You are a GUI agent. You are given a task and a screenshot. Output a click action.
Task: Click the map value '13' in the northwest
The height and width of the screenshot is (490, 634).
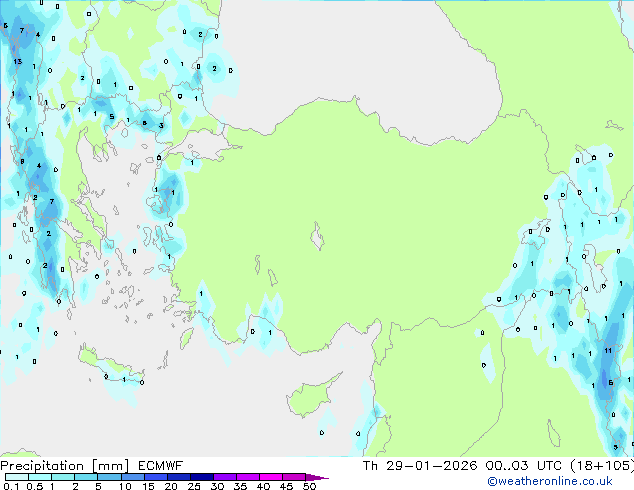pyautogui.click(x=17, y=61)
